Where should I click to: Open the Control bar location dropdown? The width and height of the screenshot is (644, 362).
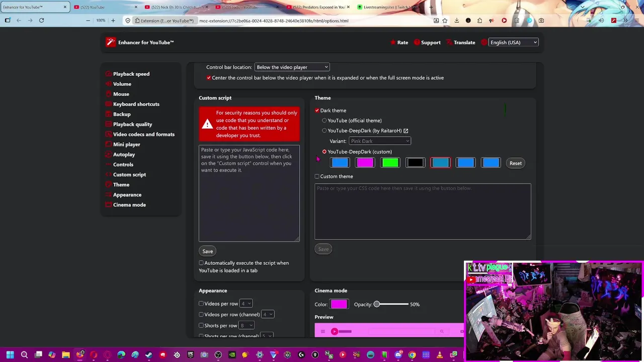pos(292,67)
